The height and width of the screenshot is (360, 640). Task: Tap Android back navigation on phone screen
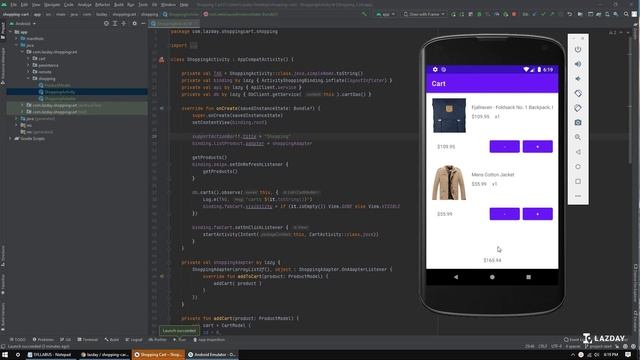click(x=456, y=277)
